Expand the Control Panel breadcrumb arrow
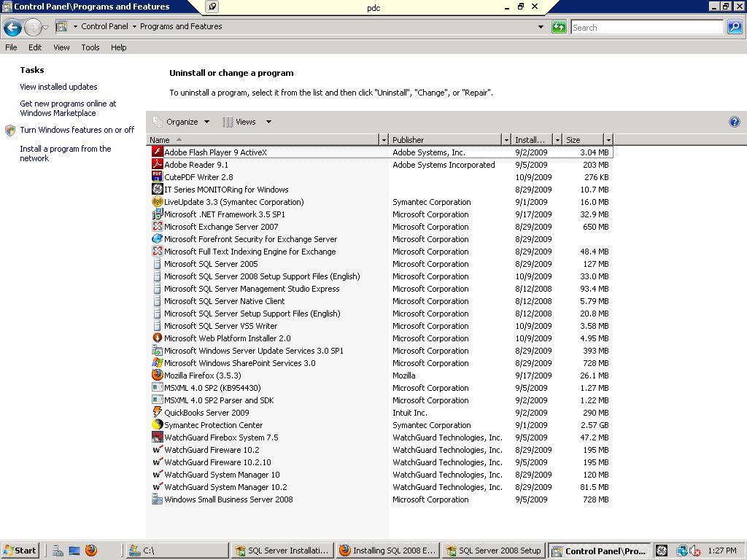Screen dimensions: 747x560 75,27
